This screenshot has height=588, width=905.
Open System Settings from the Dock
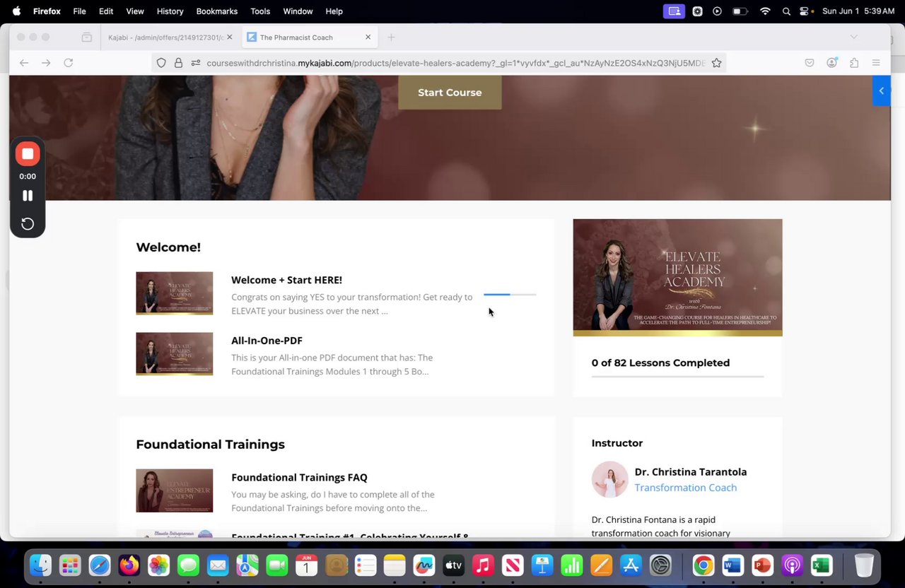660,565
